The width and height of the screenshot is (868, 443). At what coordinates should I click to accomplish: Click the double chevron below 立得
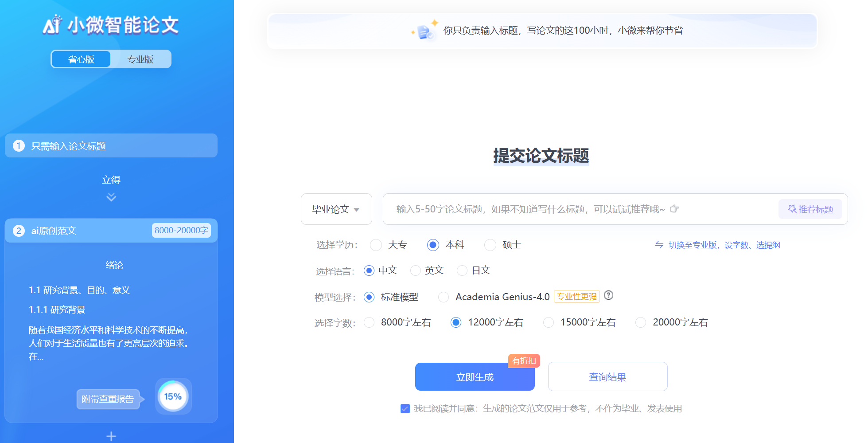(x=111, y=197)
